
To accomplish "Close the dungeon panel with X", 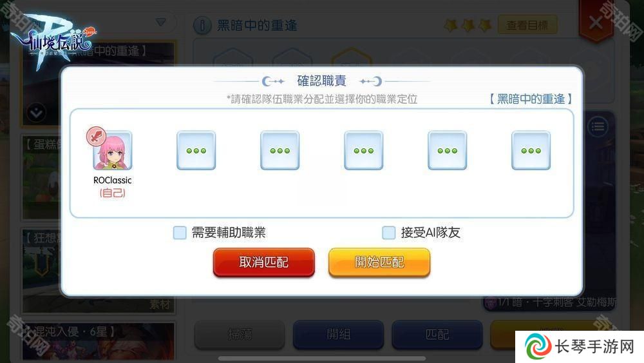I will [596, 22].
